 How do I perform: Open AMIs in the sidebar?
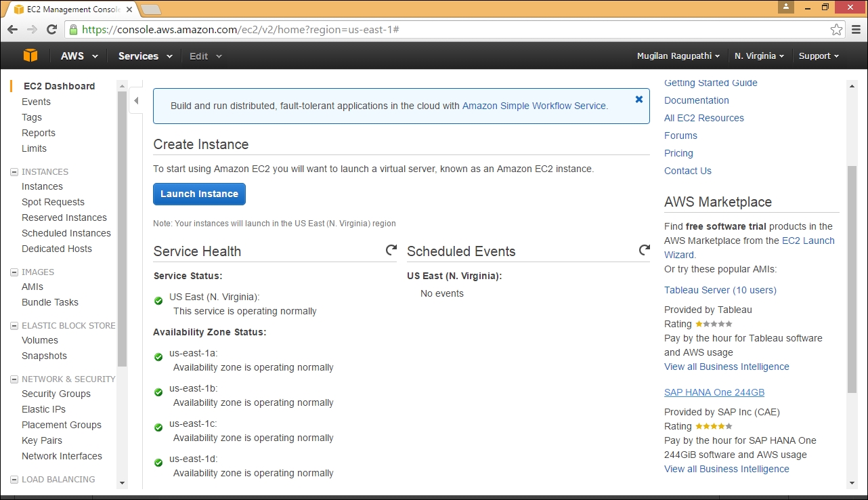32,287
